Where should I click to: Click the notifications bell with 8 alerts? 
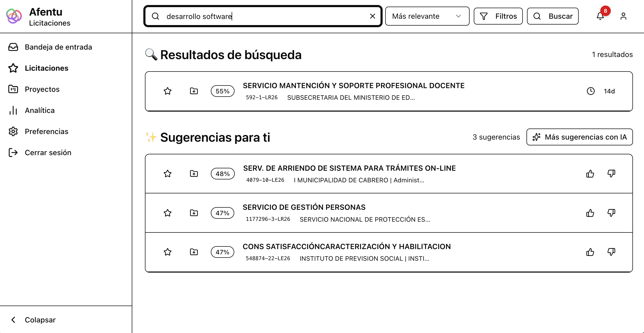coord(600,16)
